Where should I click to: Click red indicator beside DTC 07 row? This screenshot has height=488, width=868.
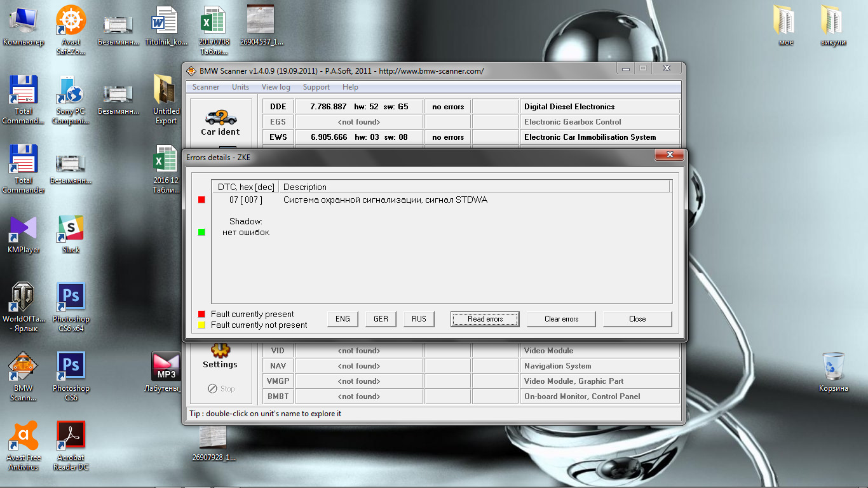coord(201,200)
